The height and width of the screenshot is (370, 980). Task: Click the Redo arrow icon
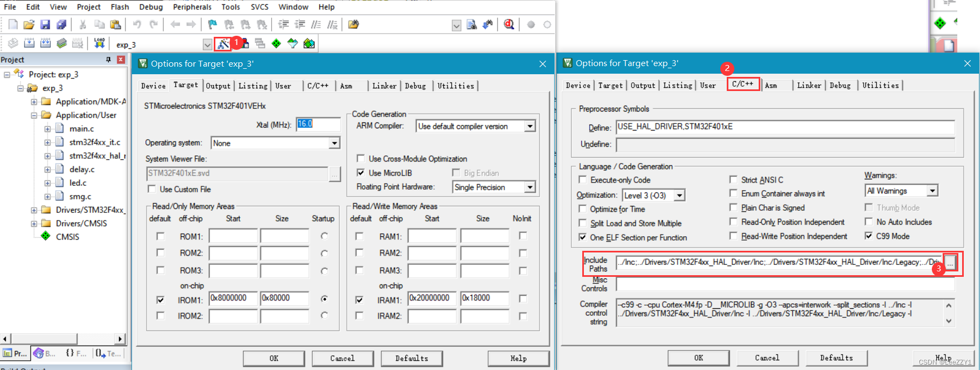(154, 24)
